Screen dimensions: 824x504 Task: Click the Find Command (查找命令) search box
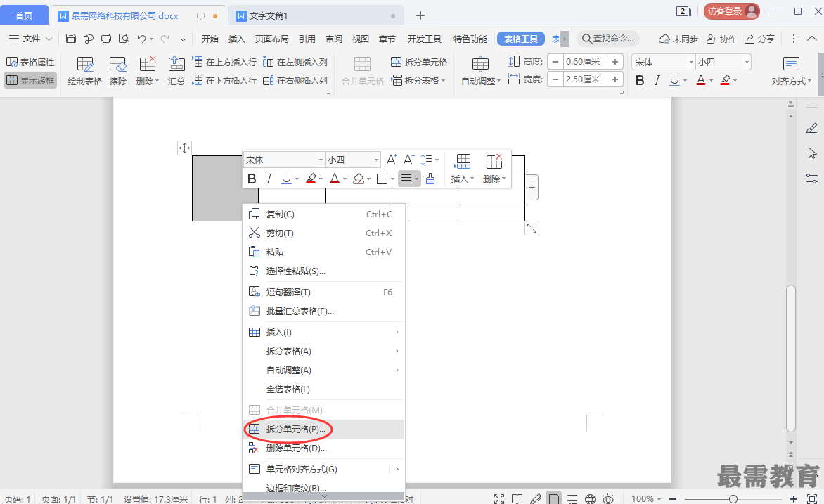coord(608,39)
